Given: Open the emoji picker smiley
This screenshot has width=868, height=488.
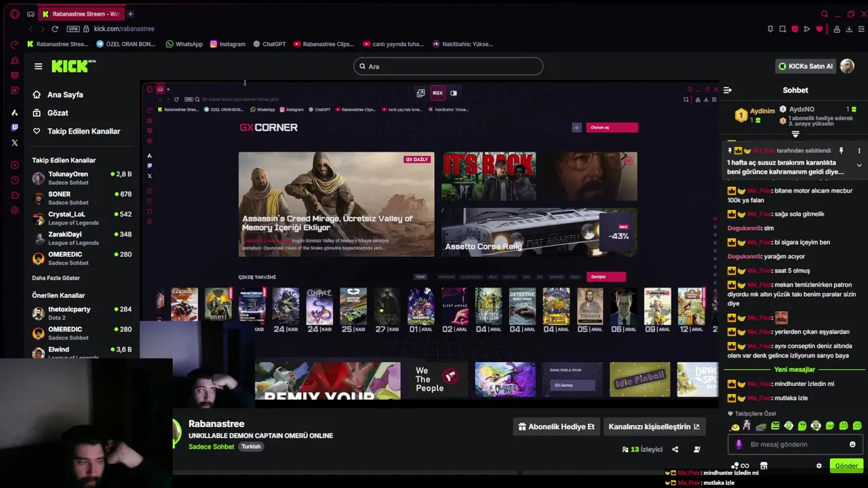Looking at the screenshot, I should [x=852, y=445].
